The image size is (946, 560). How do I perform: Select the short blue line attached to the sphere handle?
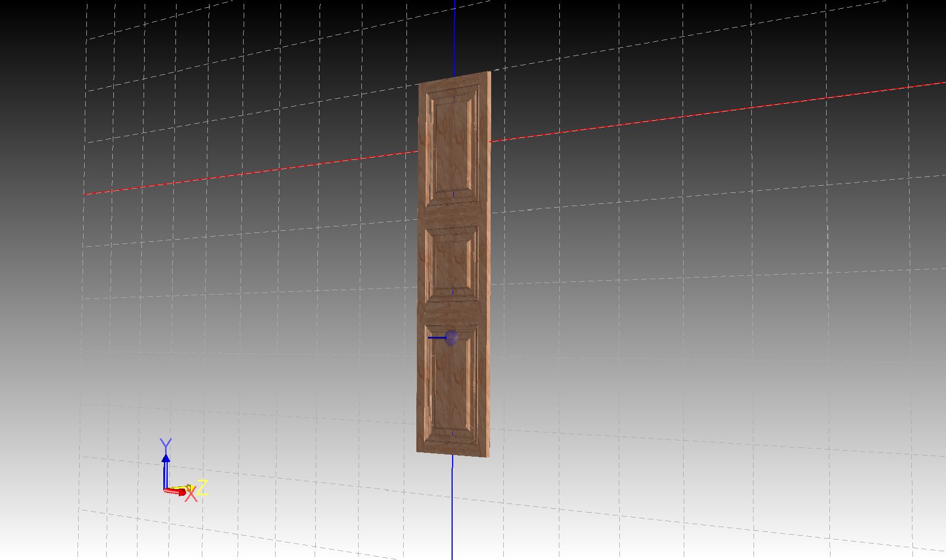pyautogui.click(x=437, y=337)
